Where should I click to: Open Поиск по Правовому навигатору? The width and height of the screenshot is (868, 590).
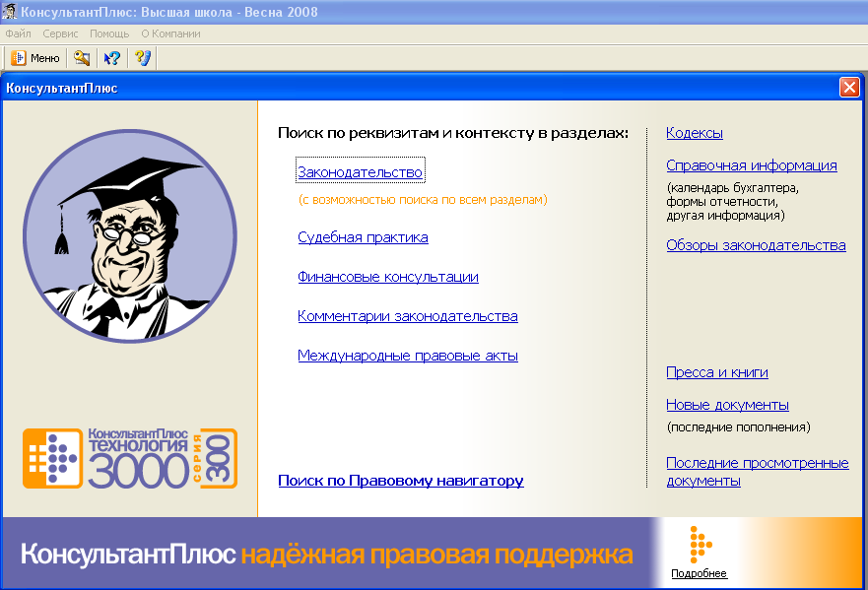tap(401, 481)
